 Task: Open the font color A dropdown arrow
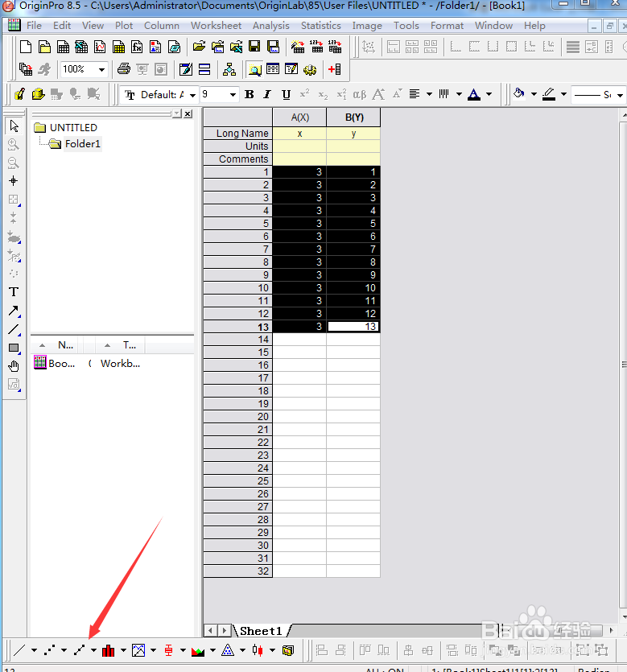click(489, 94)
